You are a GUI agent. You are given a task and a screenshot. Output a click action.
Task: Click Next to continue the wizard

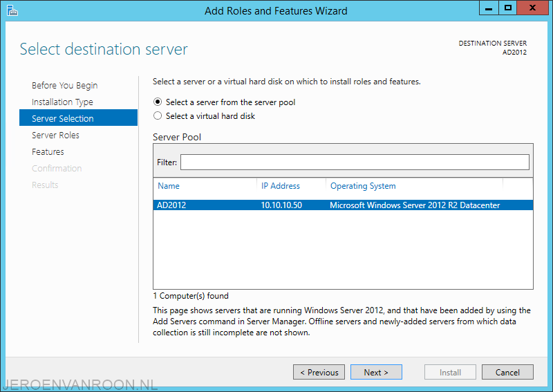coord(376,372)
